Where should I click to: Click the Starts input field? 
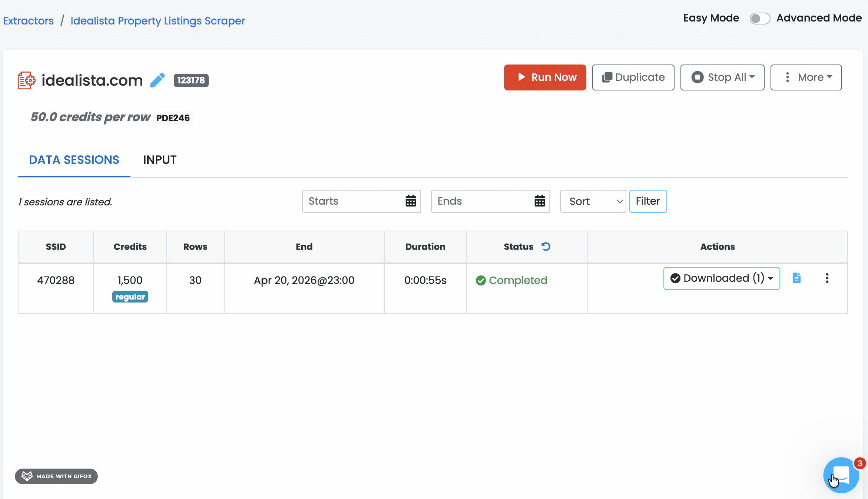[x=348, y=201]
